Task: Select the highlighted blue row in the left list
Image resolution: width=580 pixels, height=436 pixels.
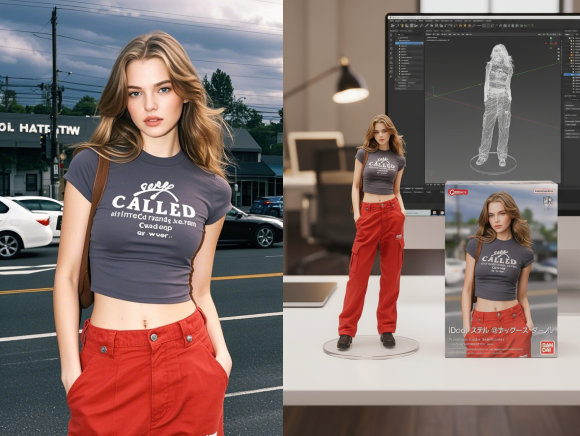Action: [x=409, y=43]
